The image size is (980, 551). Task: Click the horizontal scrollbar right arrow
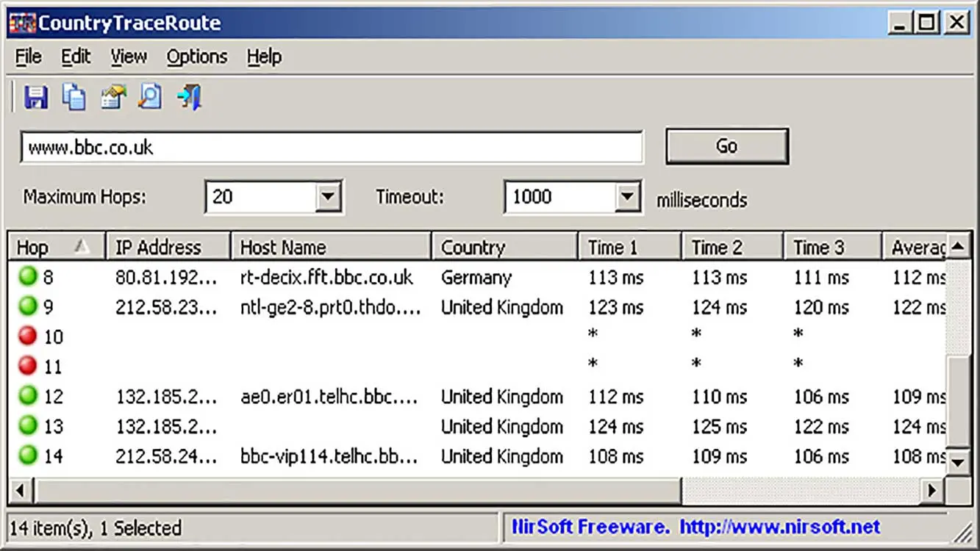click(933, 490)
